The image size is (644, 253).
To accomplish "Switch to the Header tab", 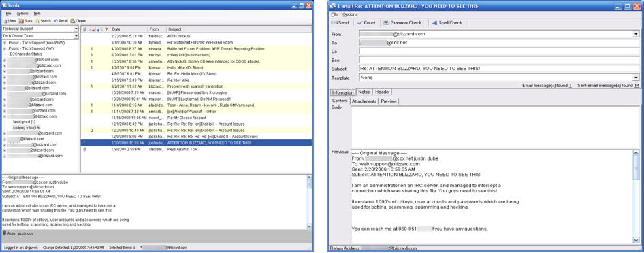I will click(x=382, y=92).
